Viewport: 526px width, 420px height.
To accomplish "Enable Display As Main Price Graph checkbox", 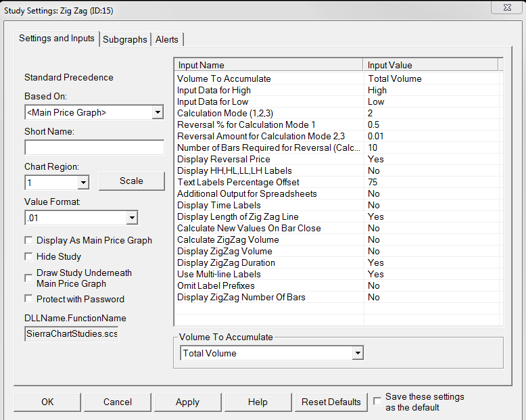I will [28, 240].
